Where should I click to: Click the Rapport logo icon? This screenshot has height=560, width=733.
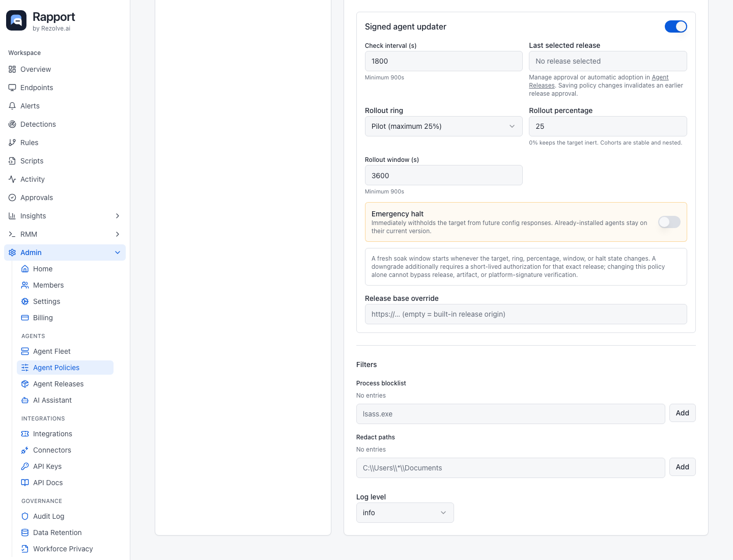click(16, 20)
